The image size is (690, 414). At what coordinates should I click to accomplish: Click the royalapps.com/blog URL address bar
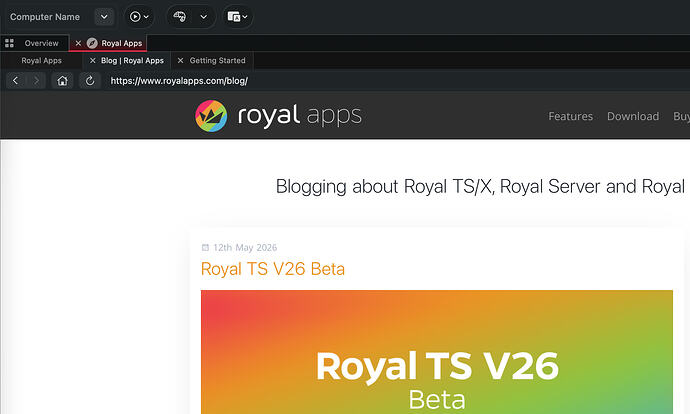[179, 81]
